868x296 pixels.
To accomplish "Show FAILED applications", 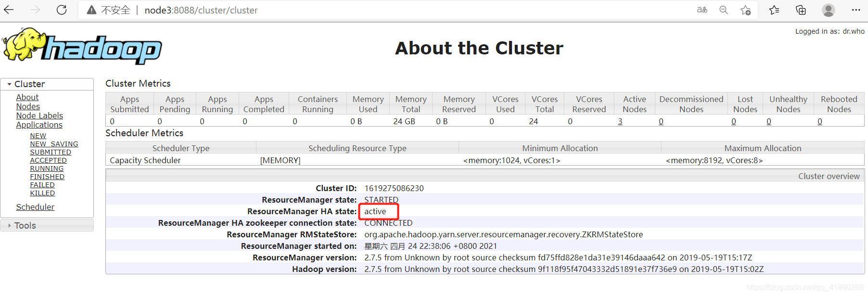I will (x=42, y=185).
